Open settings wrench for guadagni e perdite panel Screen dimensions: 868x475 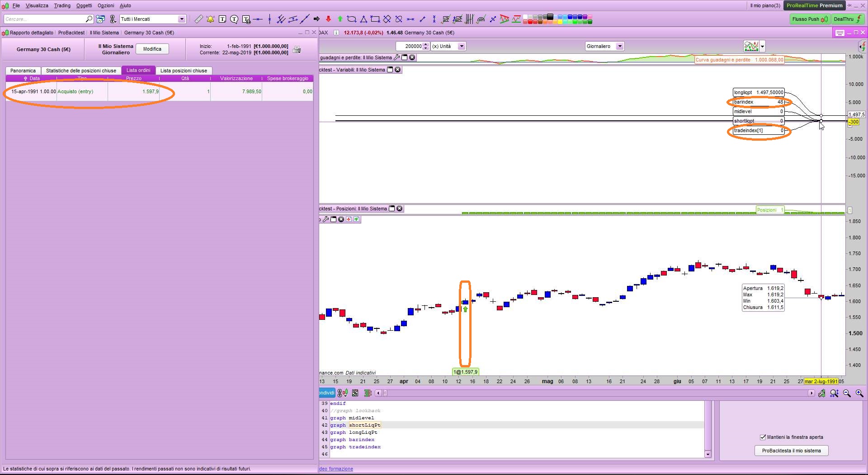(397, 57)
